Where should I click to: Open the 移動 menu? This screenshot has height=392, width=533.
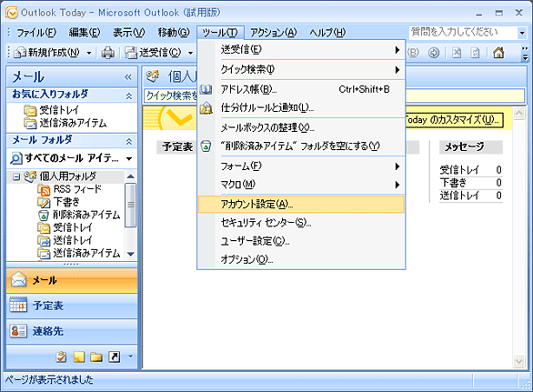pyautogui.click(x=174, y=33)
